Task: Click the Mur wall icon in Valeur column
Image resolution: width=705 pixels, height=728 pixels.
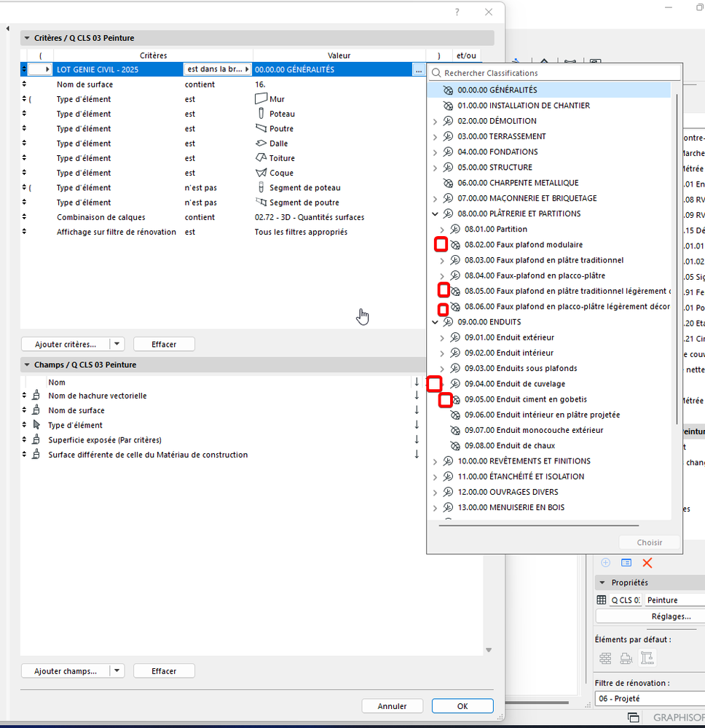Action: pos(261,99)
